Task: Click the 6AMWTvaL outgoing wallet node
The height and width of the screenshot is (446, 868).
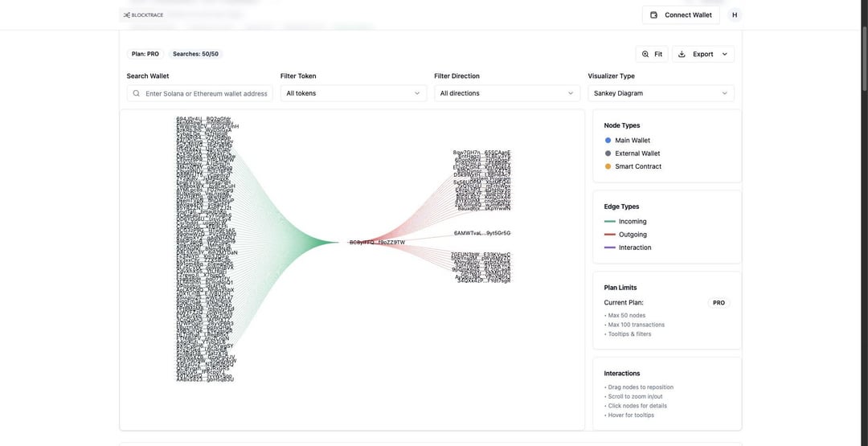Action: point(482,233)
